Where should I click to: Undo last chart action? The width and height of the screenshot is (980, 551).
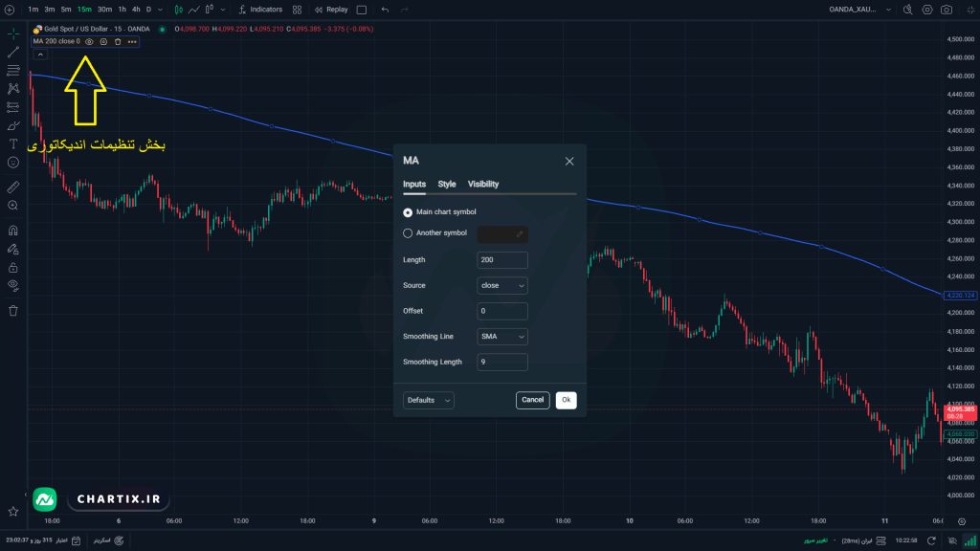coord(385,10)
